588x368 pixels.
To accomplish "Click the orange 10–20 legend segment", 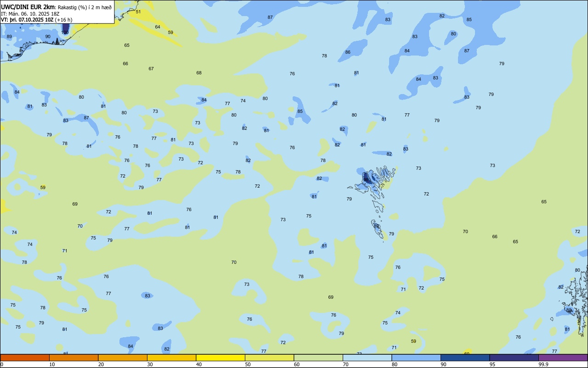I will tap(73, 357).
